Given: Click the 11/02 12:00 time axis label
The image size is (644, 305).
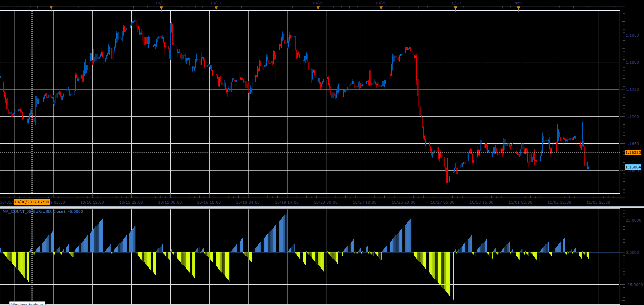Looking at the screenshot, I should point(559,202).
